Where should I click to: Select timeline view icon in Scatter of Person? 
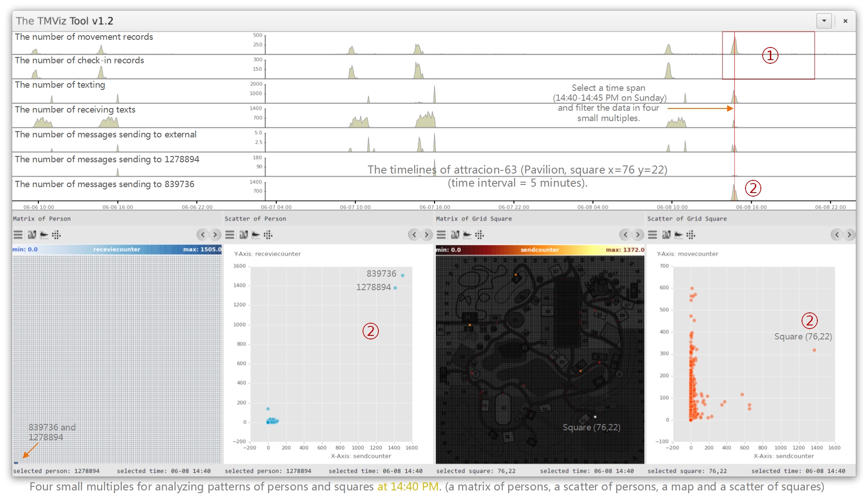click(x=255, y=235)
